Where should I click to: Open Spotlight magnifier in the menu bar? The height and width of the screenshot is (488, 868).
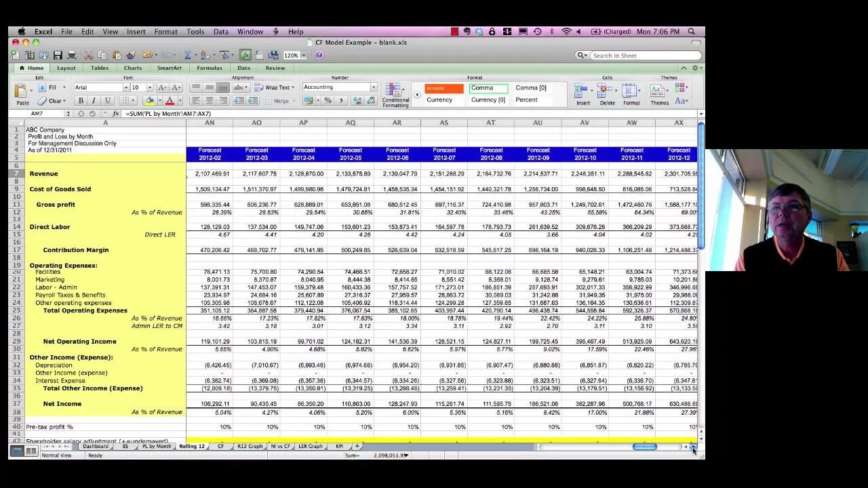click(x=691, y=32)
